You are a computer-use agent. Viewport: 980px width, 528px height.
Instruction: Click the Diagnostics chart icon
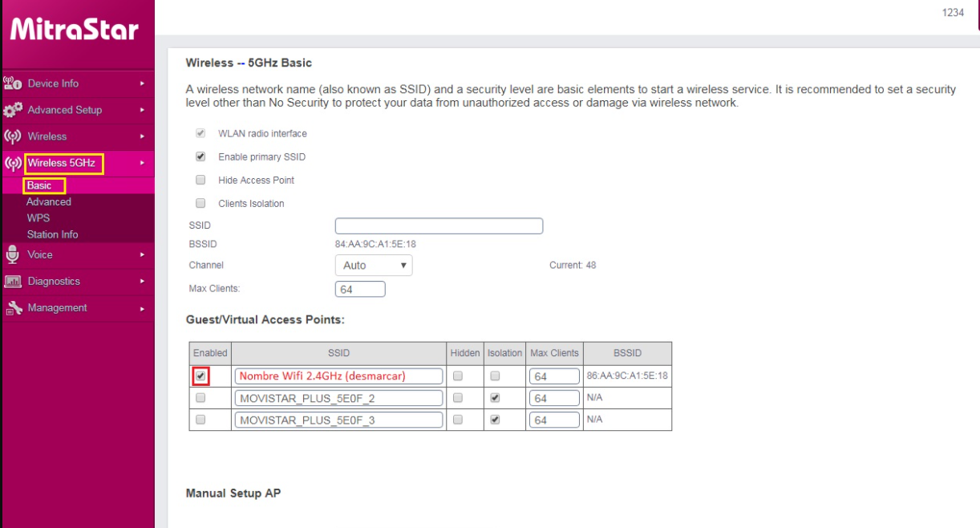pyautogui.click(x=12, y=282)
